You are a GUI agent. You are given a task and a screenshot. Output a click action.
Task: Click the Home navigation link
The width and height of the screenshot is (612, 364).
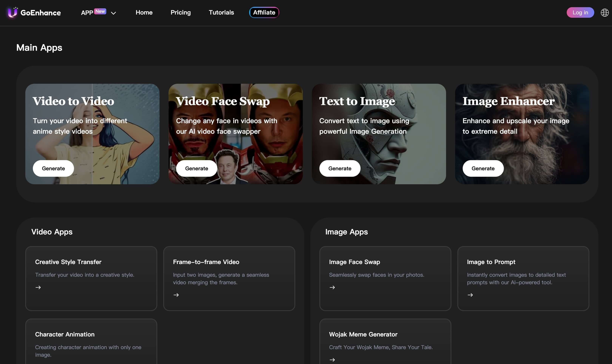pyautogui.click(x=144, y=12)
